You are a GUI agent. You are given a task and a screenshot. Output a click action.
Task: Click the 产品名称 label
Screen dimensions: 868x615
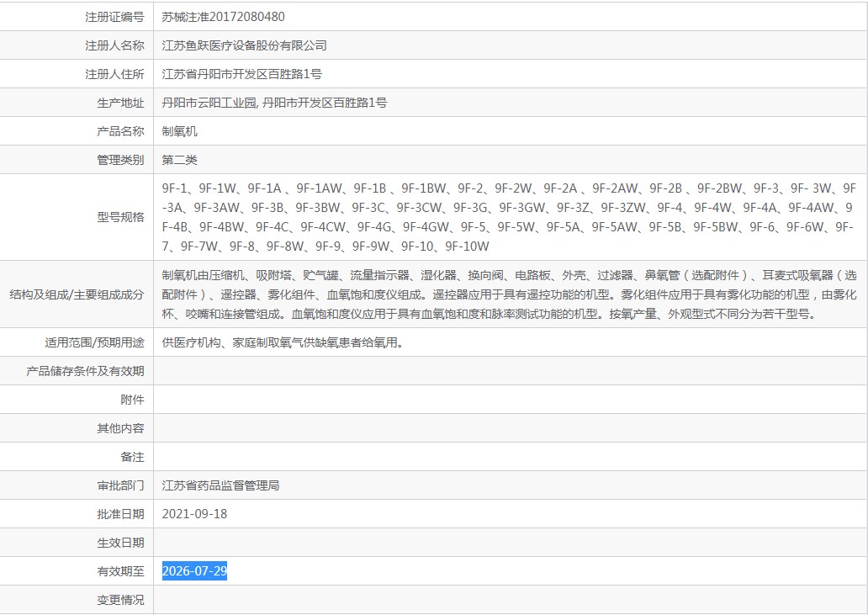pos(120,131)
